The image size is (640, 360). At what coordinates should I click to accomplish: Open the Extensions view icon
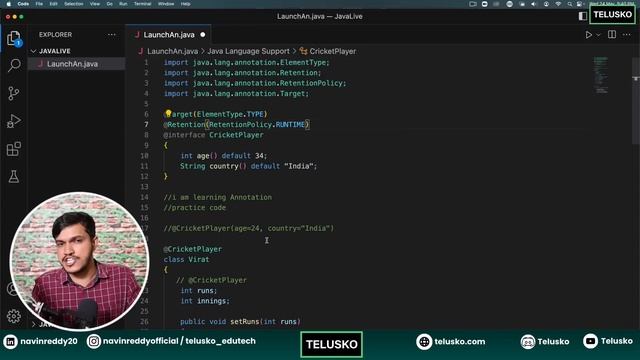(x=13, y=149)
